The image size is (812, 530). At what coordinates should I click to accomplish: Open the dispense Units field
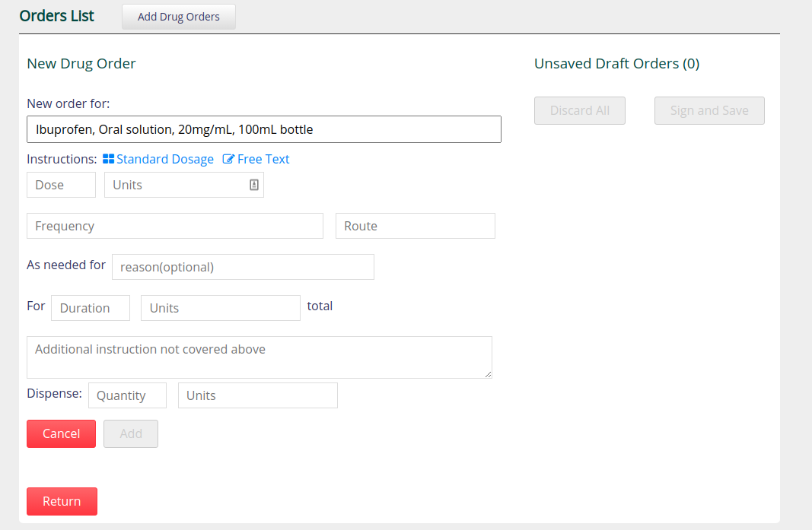click(x=258, y=395)
